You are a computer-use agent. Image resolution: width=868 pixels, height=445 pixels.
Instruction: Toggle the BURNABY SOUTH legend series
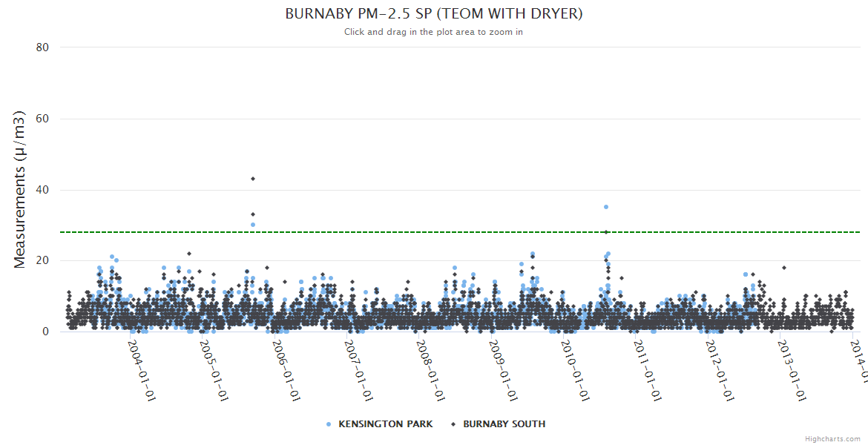(x=504, y=424)
